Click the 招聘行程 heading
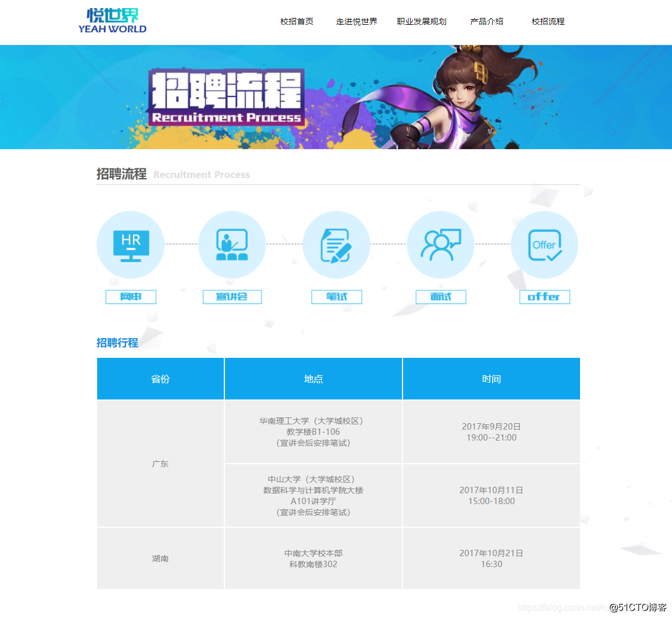The height and width of the screenshot is (618, 672). pyautogui.click(x=117, y=343)
